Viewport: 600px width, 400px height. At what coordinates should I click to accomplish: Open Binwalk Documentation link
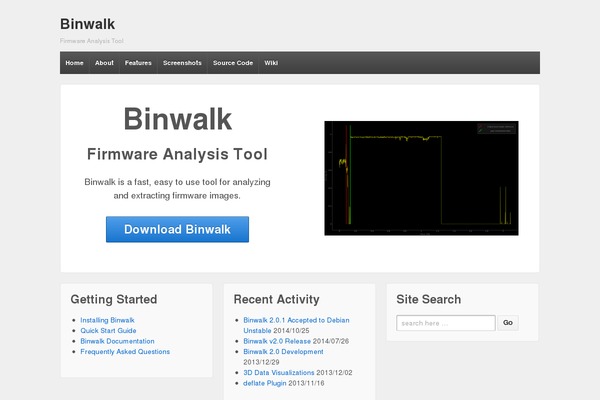pos(117,341)
